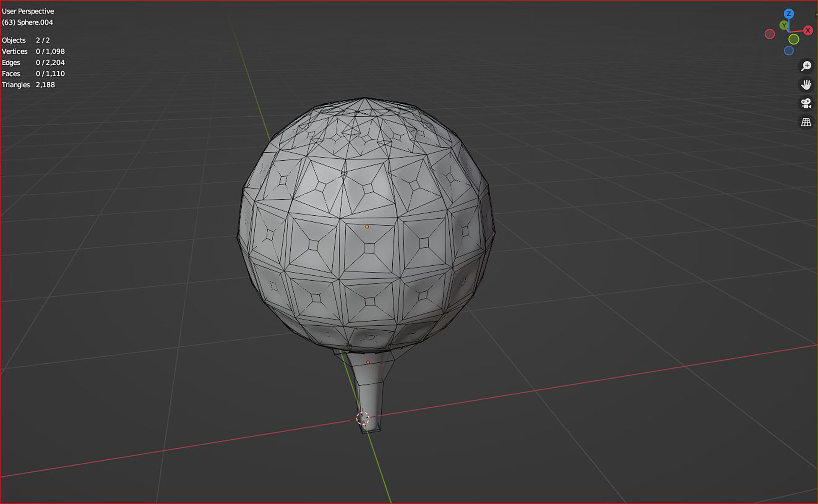This screenshot has height=504, width=818.
Task: Toggle perspective/orthographic grid icon
Action: (x=806, y=122)
